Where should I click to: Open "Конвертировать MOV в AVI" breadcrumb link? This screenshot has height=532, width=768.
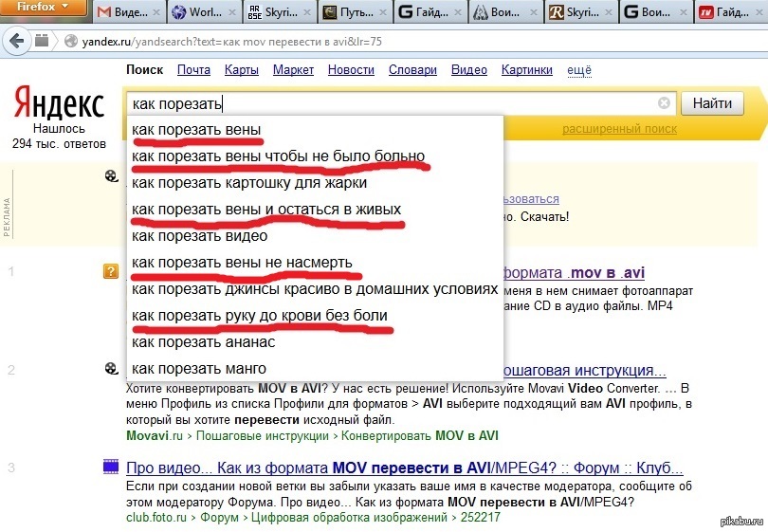point(420,435)
